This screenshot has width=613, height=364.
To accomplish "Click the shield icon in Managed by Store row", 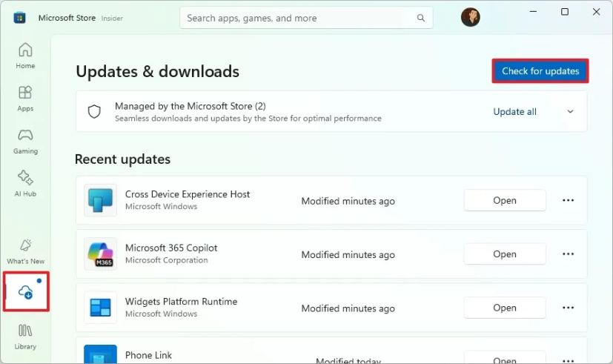I will tap(94, 111).
